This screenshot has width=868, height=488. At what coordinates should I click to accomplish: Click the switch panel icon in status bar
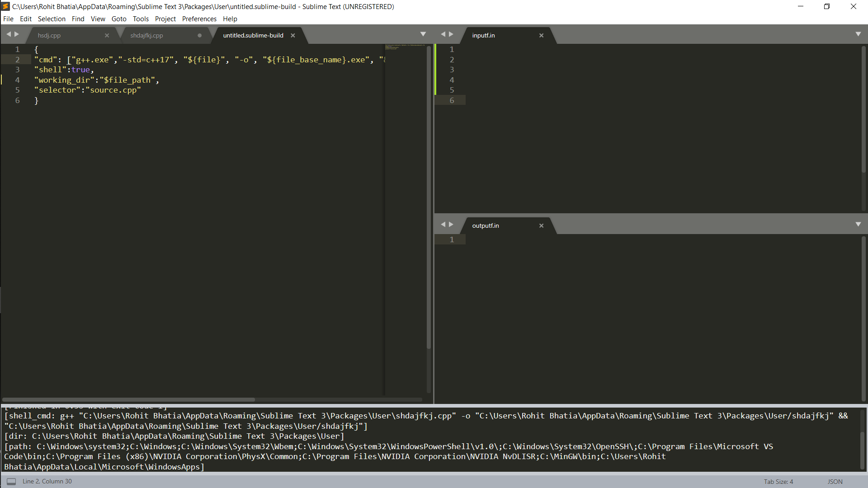click(11, 482)
